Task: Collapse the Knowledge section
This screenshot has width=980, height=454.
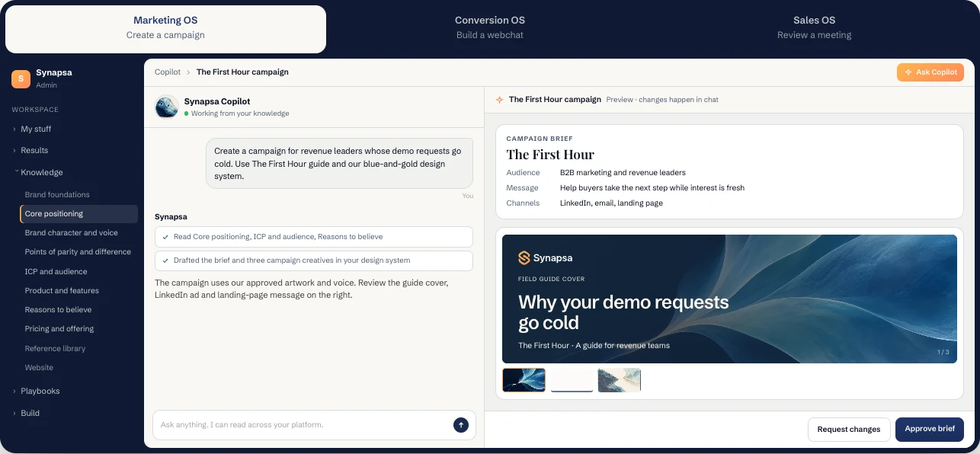Action: [x=42, y=172]
